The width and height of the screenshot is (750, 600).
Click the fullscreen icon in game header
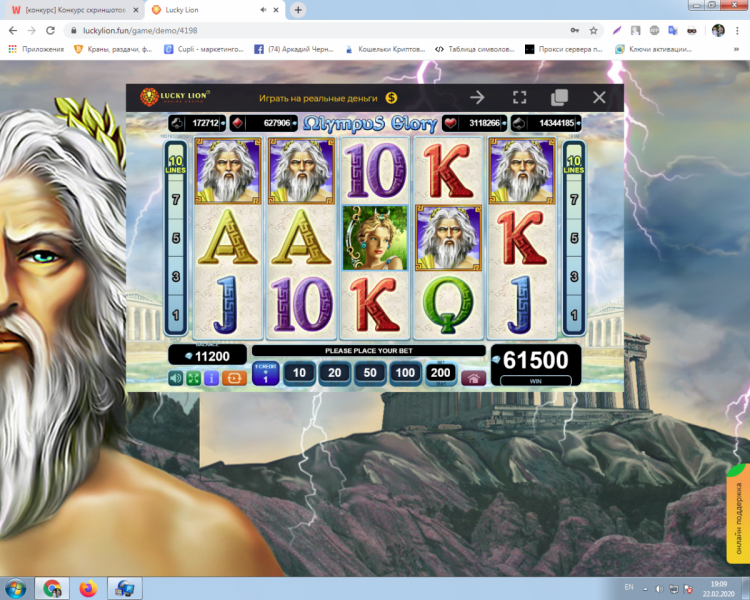[x=519, y=97]
